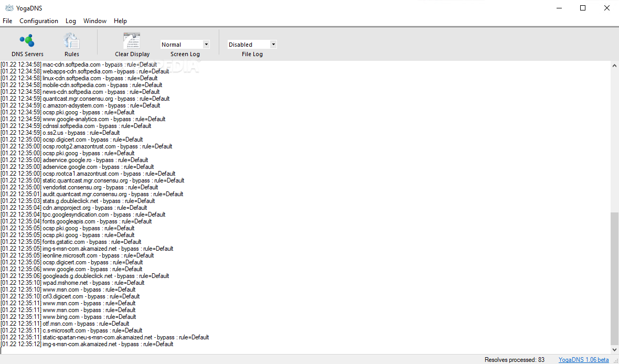Click the scrollbar down arrow in log

pos(614,350)
